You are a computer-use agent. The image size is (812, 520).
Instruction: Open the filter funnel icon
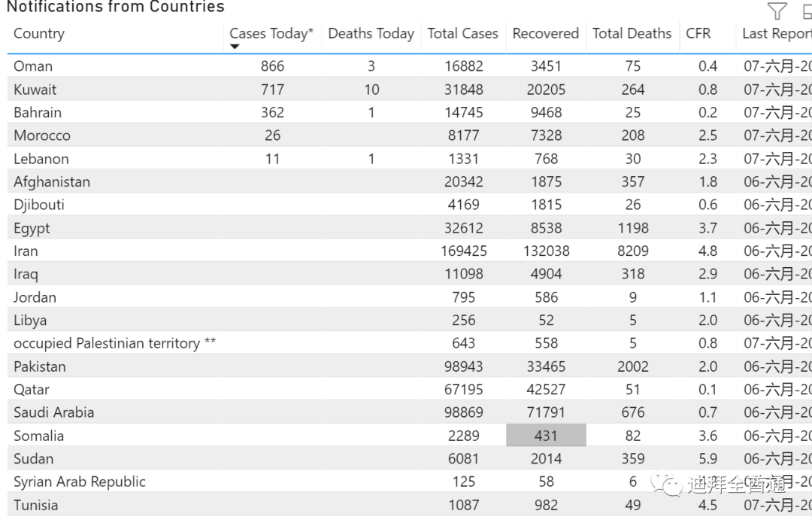[777, 11]
